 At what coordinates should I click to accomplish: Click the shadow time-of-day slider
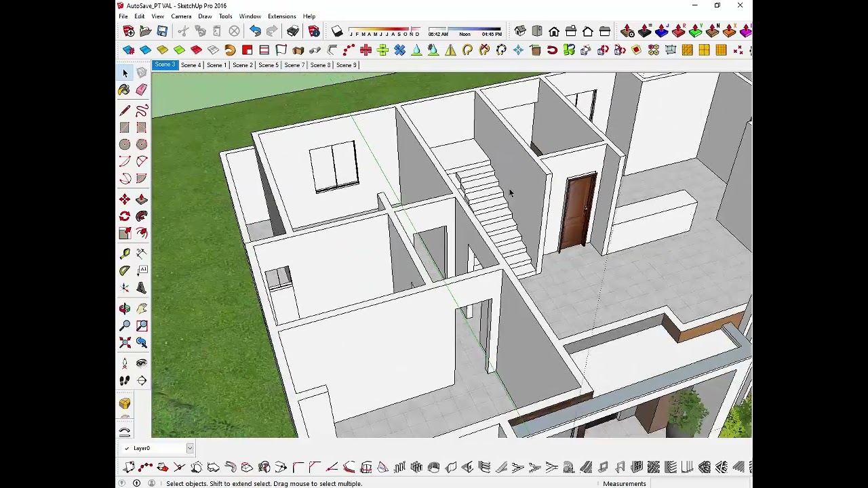click(x=465, y=32)
